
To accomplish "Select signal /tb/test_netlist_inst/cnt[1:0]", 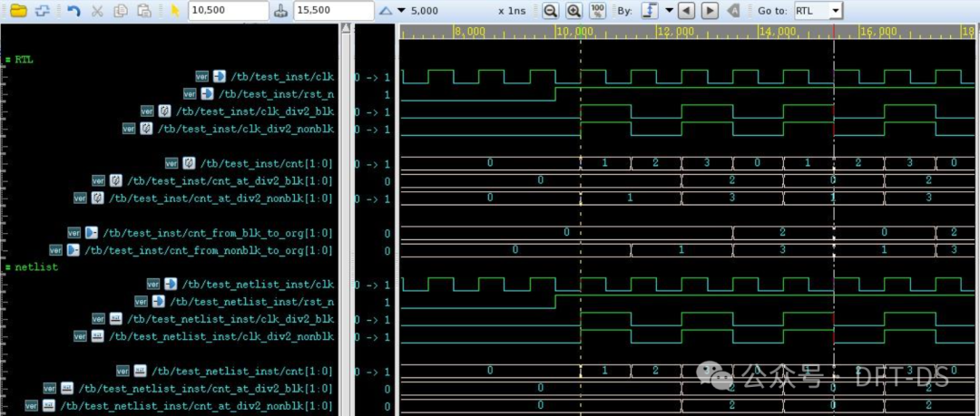I will [x=242, y=371].
